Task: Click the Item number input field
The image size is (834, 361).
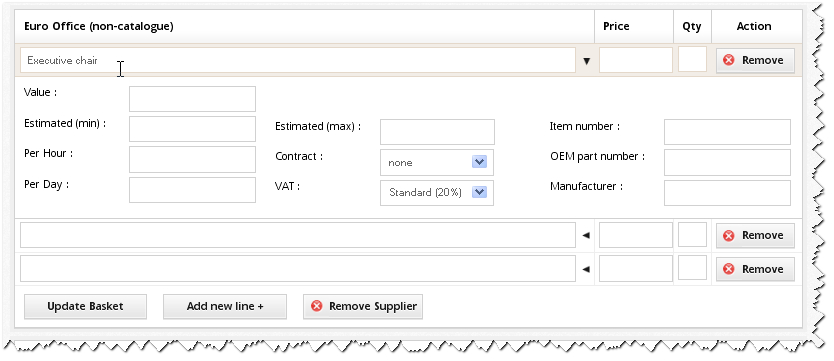Action: (727, 132)
